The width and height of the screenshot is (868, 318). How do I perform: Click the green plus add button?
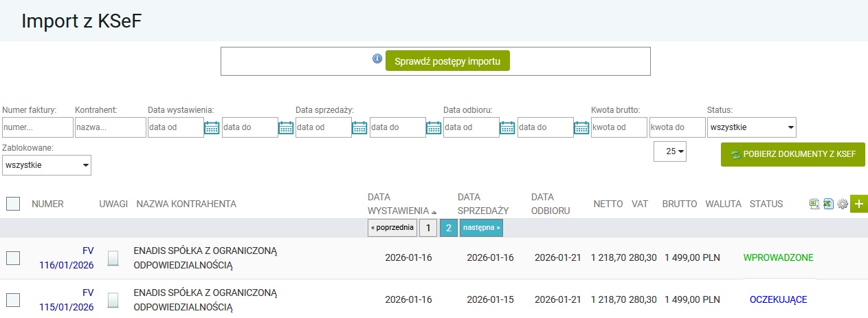coord(858,204)
